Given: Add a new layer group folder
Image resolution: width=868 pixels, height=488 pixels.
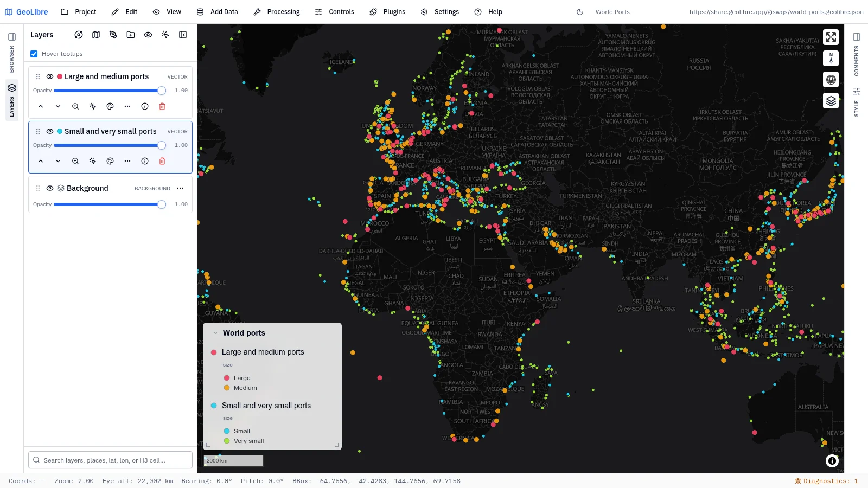Looking at the screenshot, I should coord(131,35).
